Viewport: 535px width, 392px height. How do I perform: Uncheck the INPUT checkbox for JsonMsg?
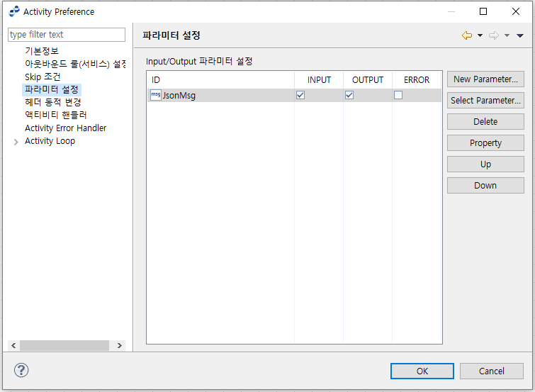tap(300, 95)
